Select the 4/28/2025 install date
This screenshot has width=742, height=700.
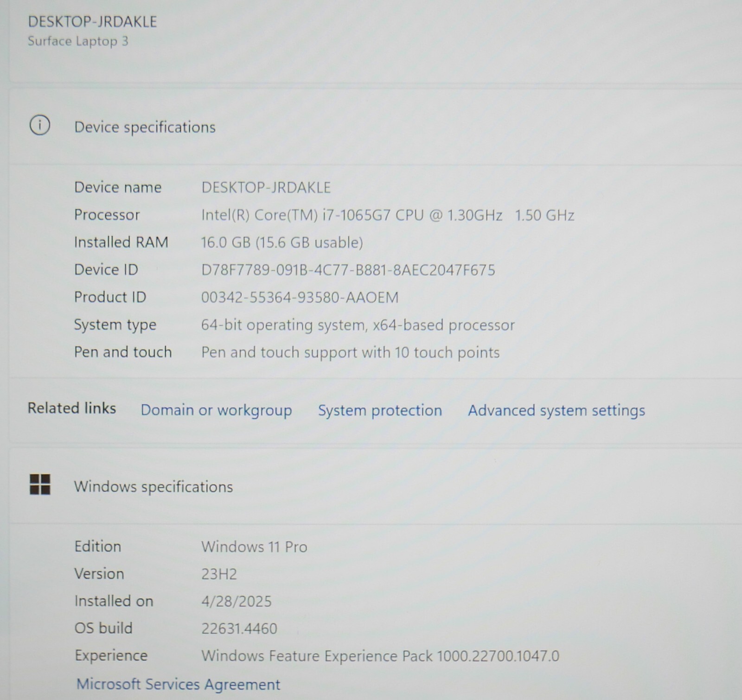[237, 601]
